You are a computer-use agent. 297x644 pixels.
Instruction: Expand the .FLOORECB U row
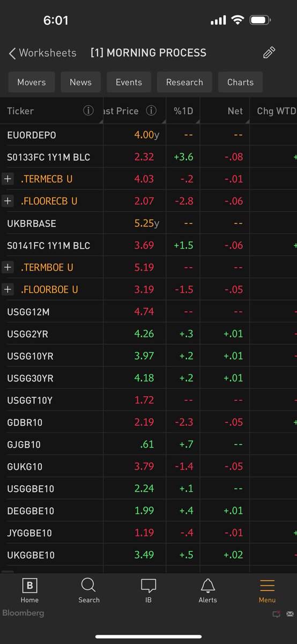pos(8,201)
